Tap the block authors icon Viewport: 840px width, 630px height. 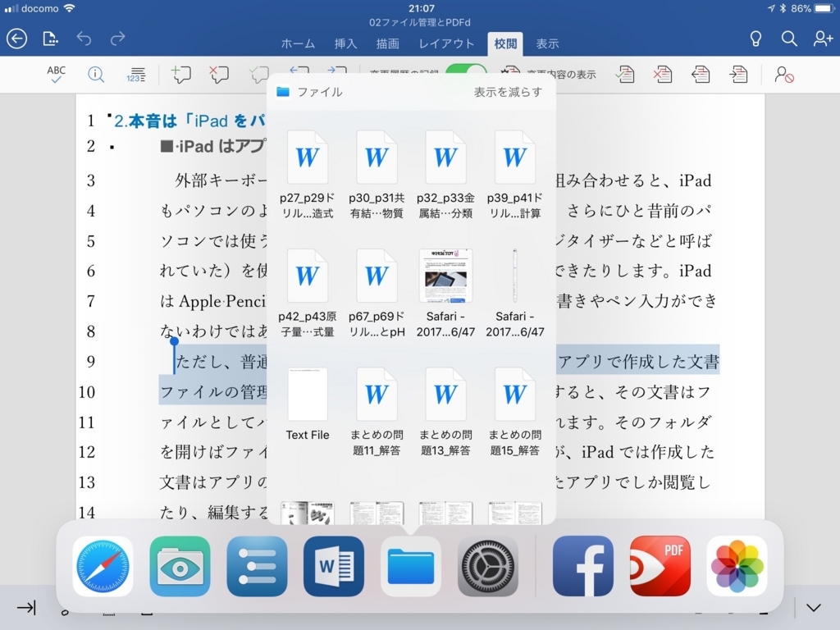click(x=783, y=75)
